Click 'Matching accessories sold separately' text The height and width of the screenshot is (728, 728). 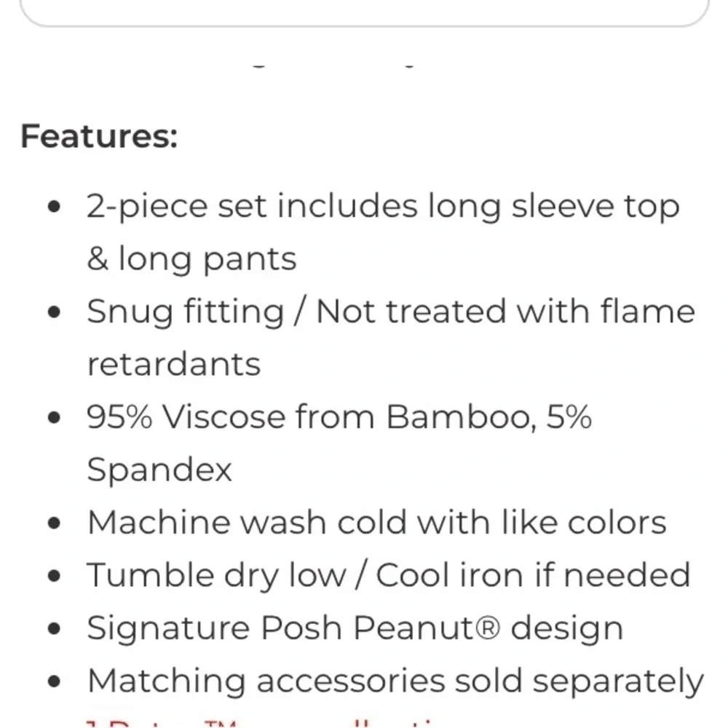[395, 681]
